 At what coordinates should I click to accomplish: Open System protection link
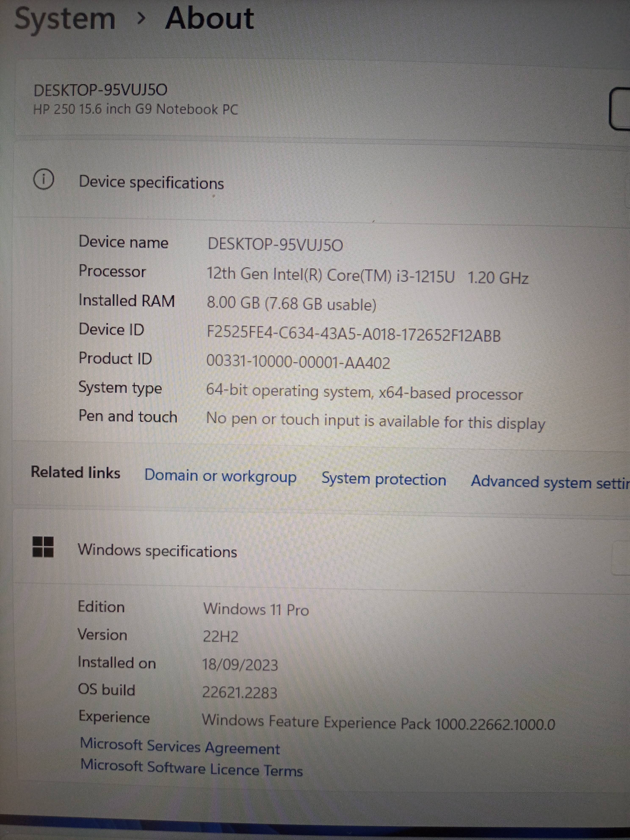click(384, 479)
